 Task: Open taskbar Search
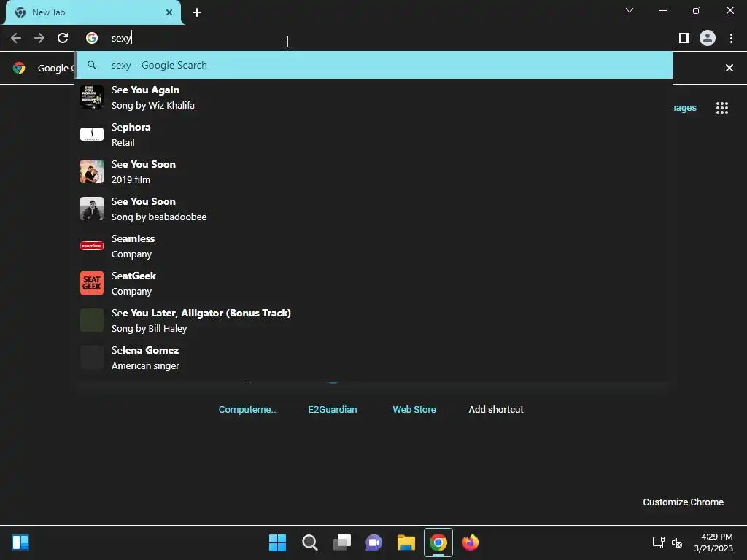click(309, 542)
